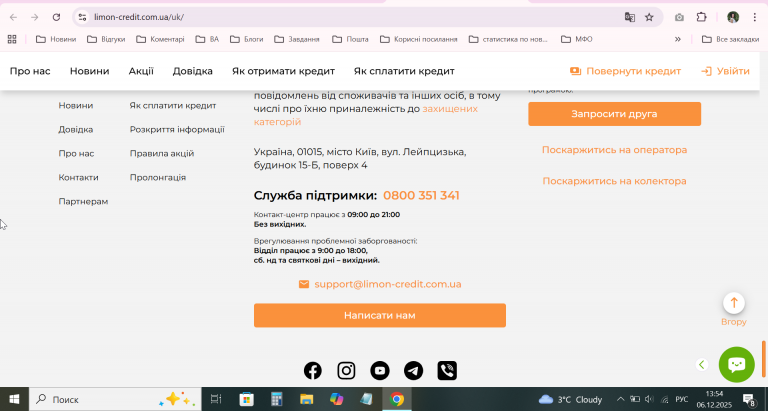This screenshot has width=768, height=411.
Task: Open the Chrome apps grid shortcut
Action: point(12,39)
